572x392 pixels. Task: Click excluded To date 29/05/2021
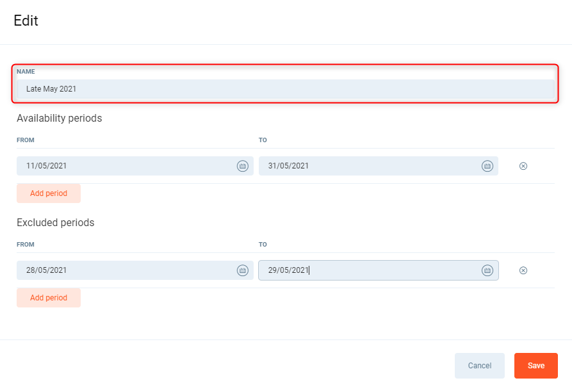(368, 270)
